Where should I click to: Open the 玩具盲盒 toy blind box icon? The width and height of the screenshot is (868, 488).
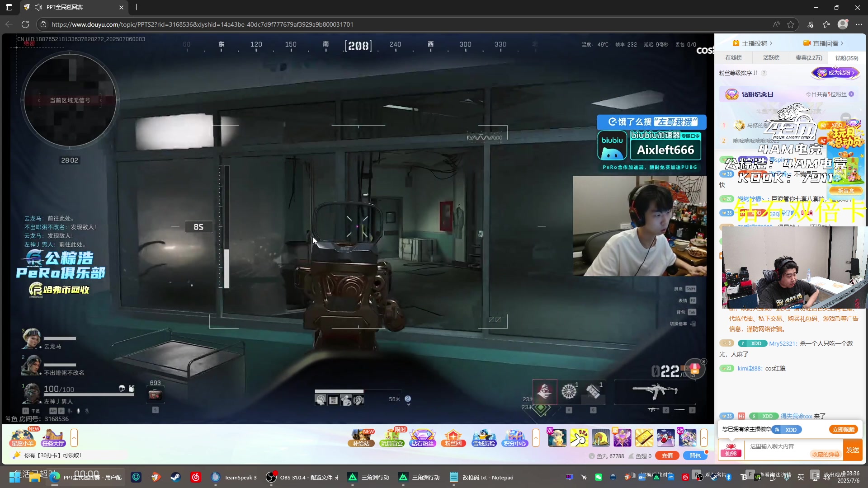pyautogui.click(x=392, y=437)
